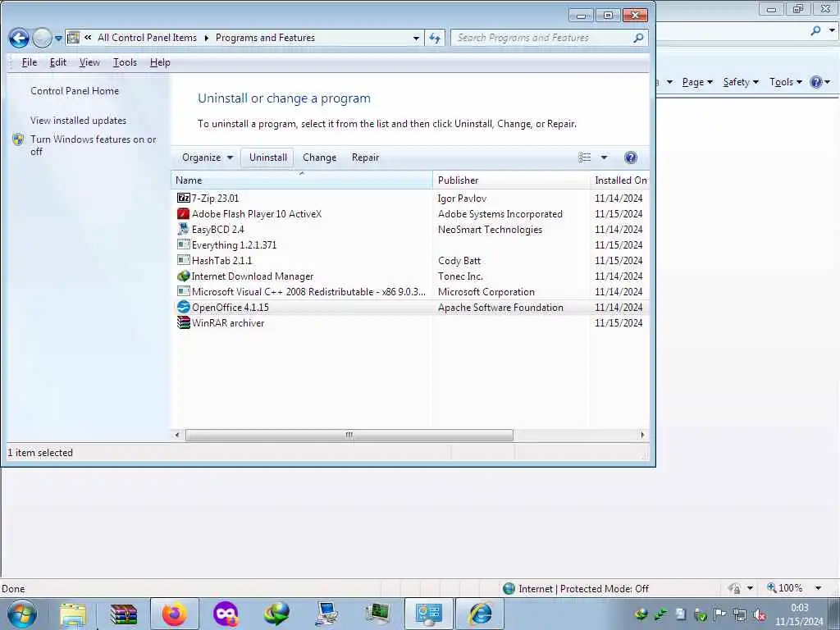Open the Edit menu

58,62
